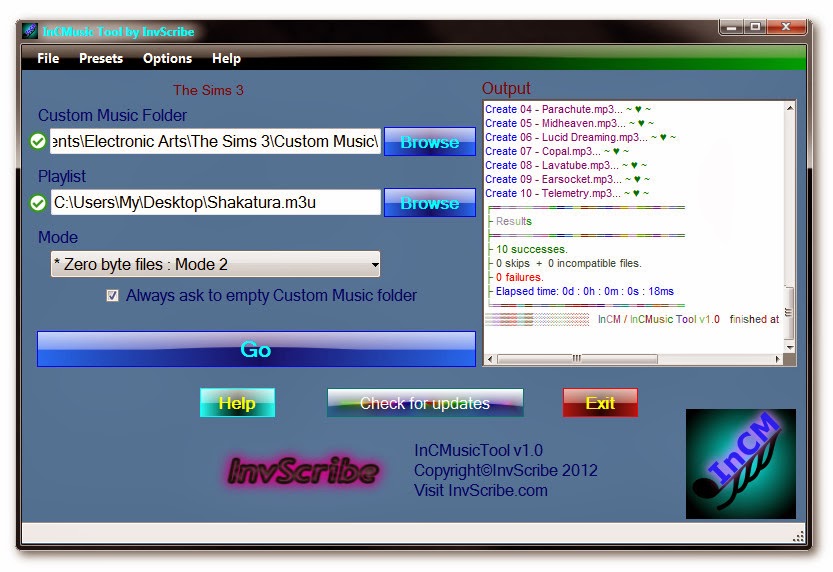Open the File menu
This screenshot has height=572, width=833.
tap(48, 58)
